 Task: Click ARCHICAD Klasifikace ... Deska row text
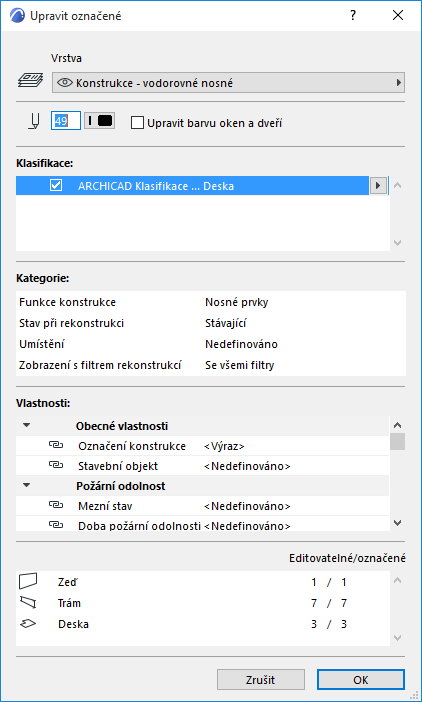pyautogui.click(x=156, y=186)
